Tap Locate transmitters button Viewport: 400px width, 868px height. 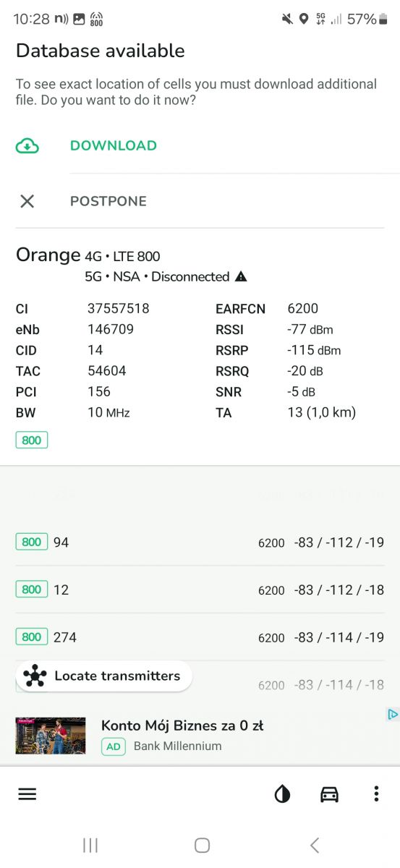103,676
